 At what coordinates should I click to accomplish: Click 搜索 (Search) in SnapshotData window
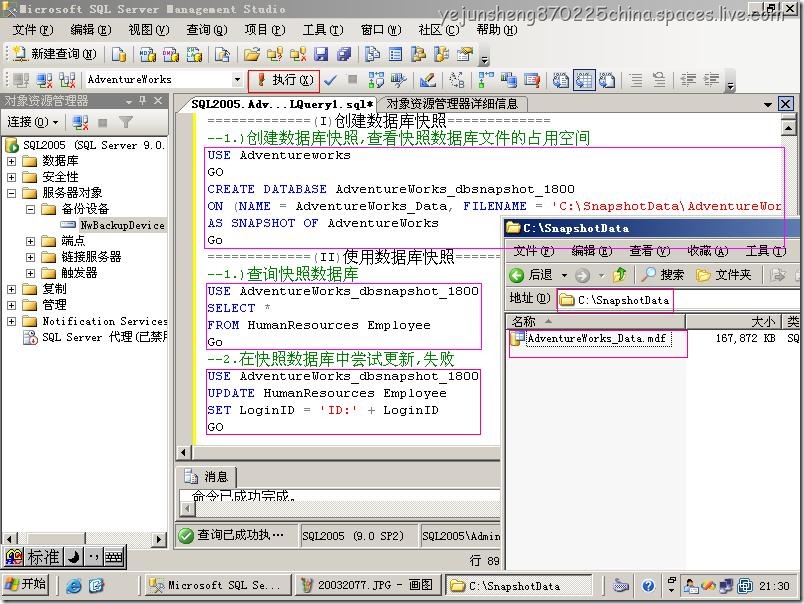662,275
